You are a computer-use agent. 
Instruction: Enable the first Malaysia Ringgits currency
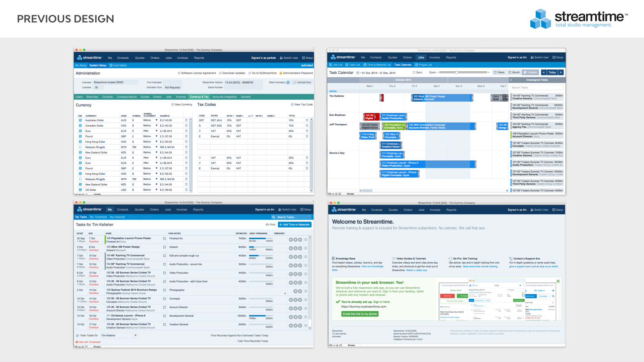(80, 147)
